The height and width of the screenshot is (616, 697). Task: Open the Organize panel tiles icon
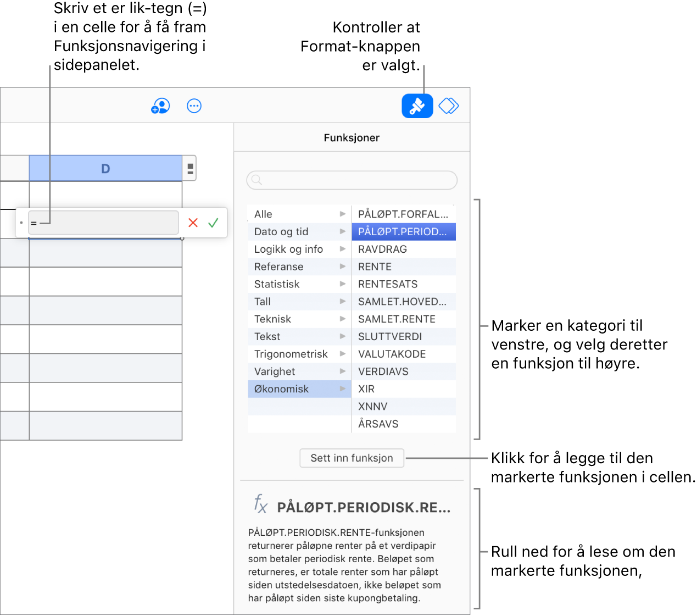pos(448,106)
